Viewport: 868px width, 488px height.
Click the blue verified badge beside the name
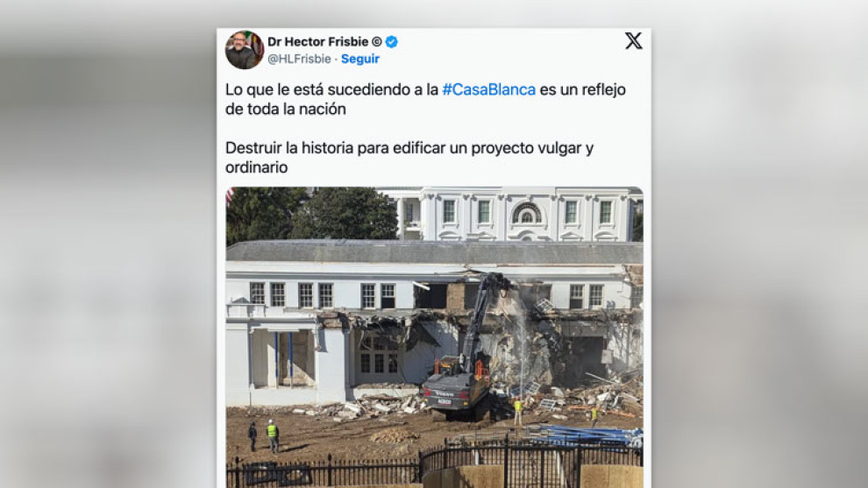(x=391, y=42)
